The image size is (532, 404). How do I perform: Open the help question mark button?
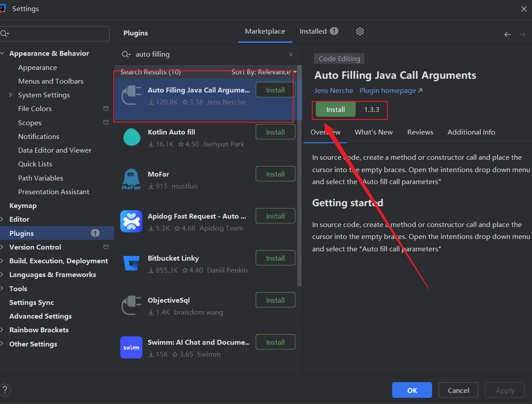[5, 390]
